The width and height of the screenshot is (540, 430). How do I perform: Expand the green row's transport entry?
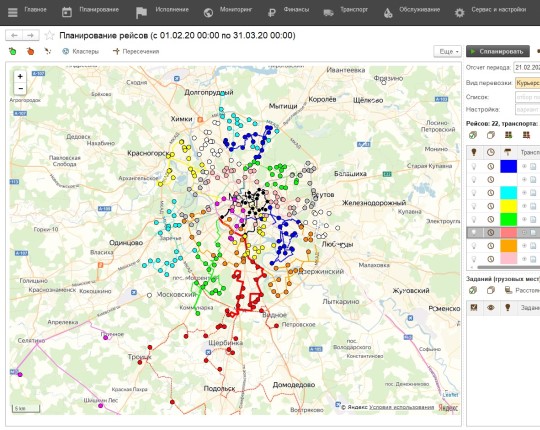524,219
